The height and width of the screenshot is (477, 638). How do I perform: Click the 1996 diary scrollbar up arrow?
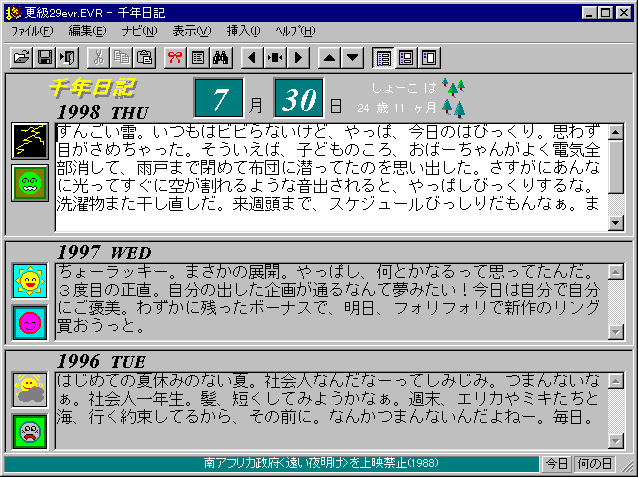tap(616, 381)
